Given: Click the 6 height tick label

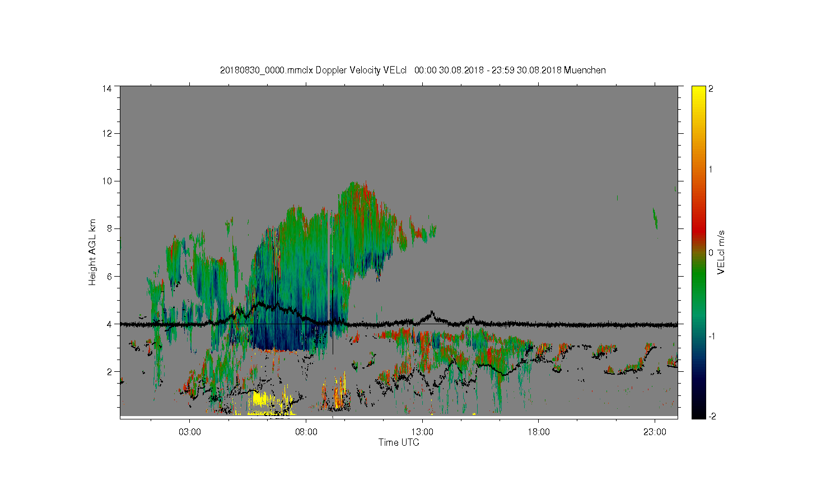Looking at the screenshot, I should [x=109, y=276].
